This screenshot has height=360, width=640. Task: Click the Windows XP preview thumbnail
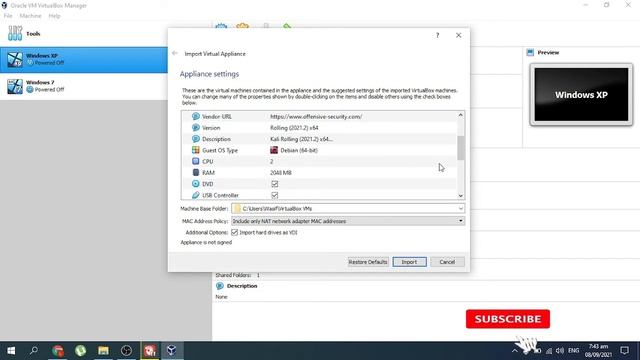coord(581,94)
